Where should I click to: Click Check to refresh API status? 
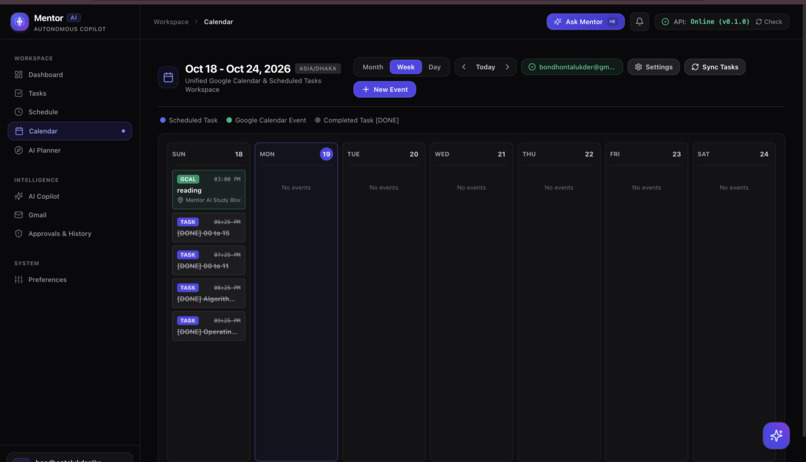click(x=768, y=22)
